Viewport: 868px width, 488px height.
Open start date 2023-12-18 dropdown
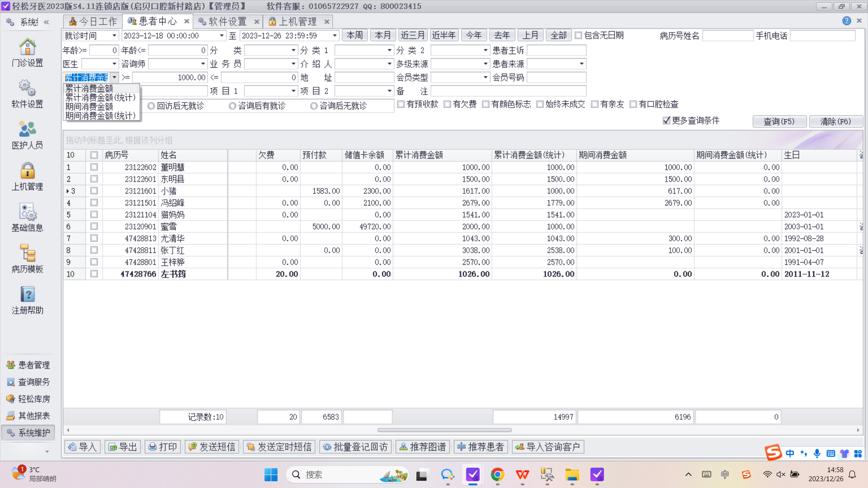(x=222, y=36)
